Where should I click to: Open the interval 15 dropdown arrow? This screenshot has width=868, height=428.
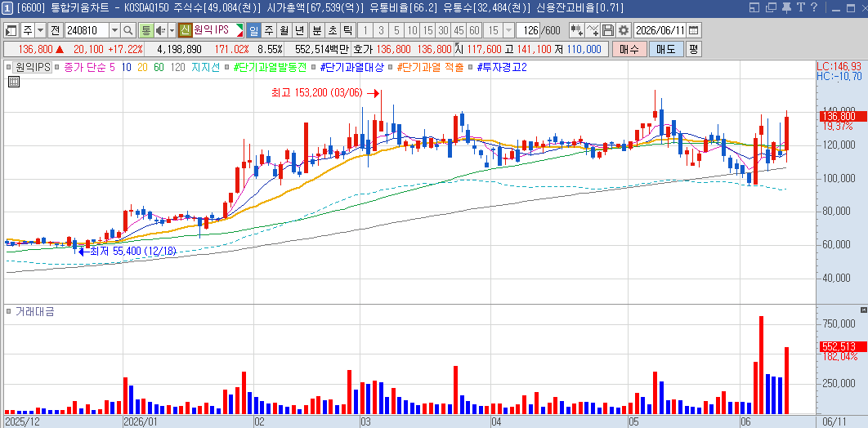[x=508, y=30]
